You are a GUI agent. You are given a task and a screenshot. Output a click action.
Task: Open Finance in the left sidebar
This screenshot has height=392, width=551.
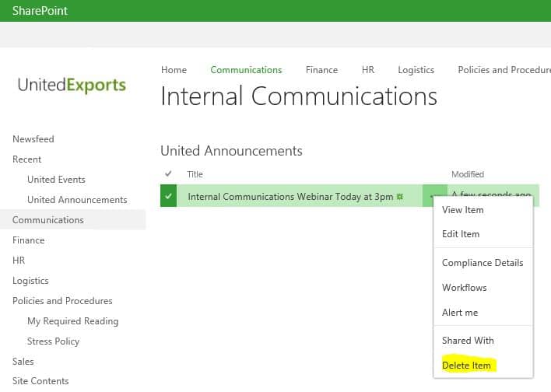[29, 240]
